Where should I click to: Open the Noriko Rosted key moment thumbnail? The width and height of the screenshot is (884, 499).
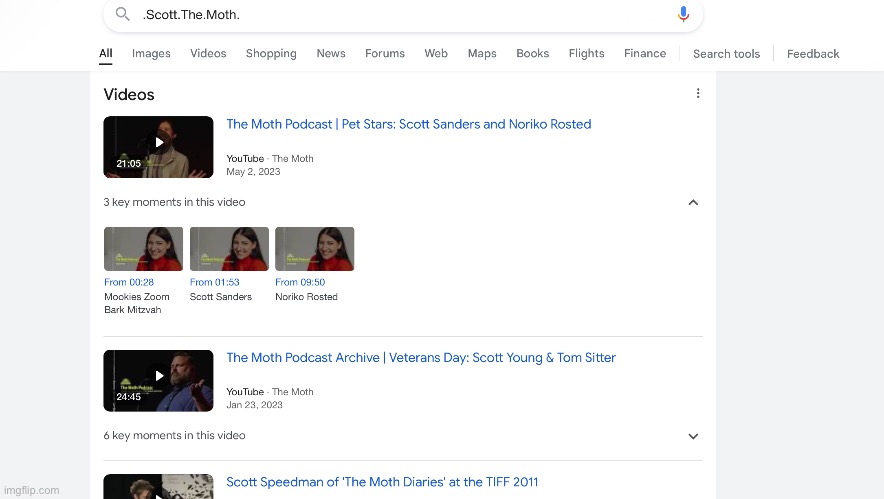315,249
